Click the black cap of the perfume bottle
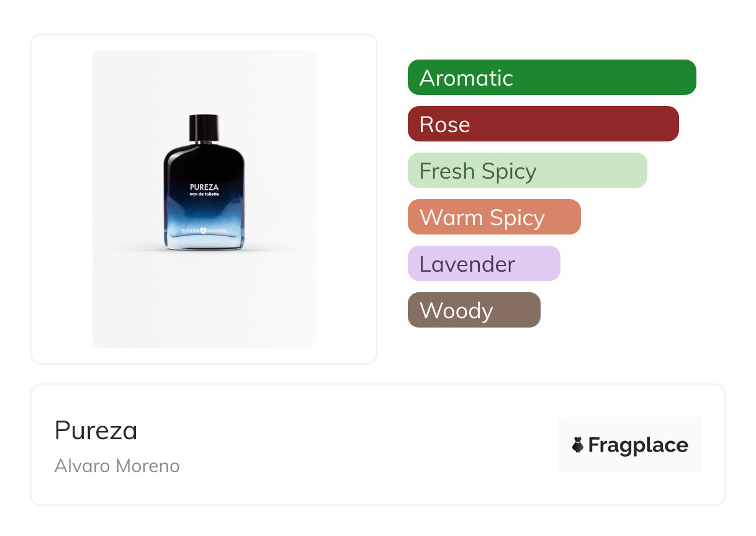 click(204, 127)
